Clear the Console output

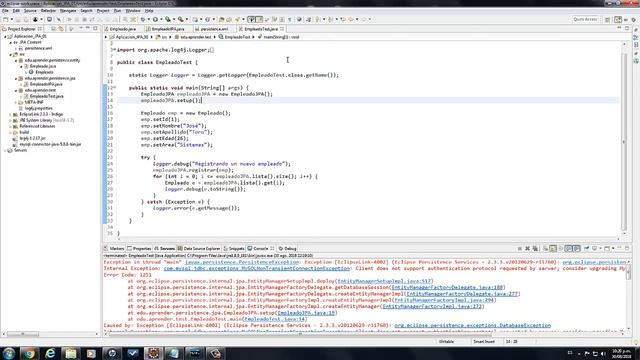[545, 248]
